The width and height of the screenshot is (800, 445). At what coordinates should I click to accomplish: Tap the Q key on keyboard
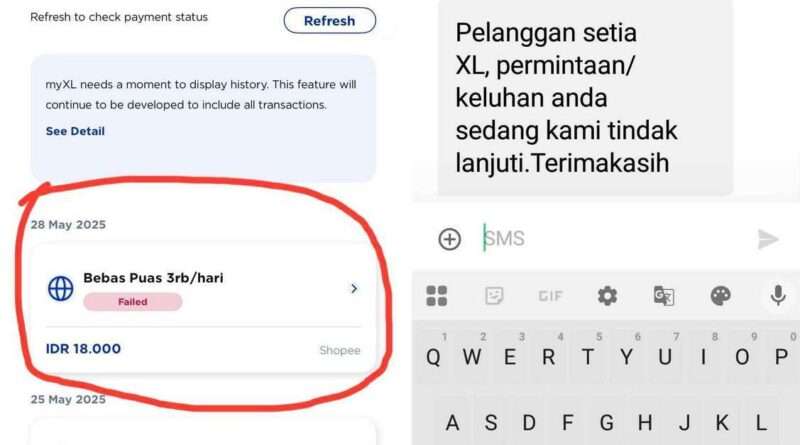(433, 356)
